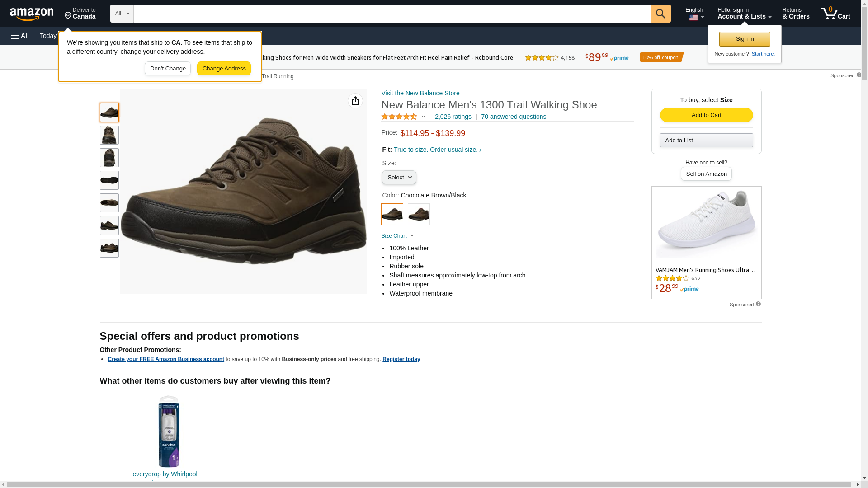Click the Deliver to Canada location
This screenshot has width=868, height=488.
[80, 14]
